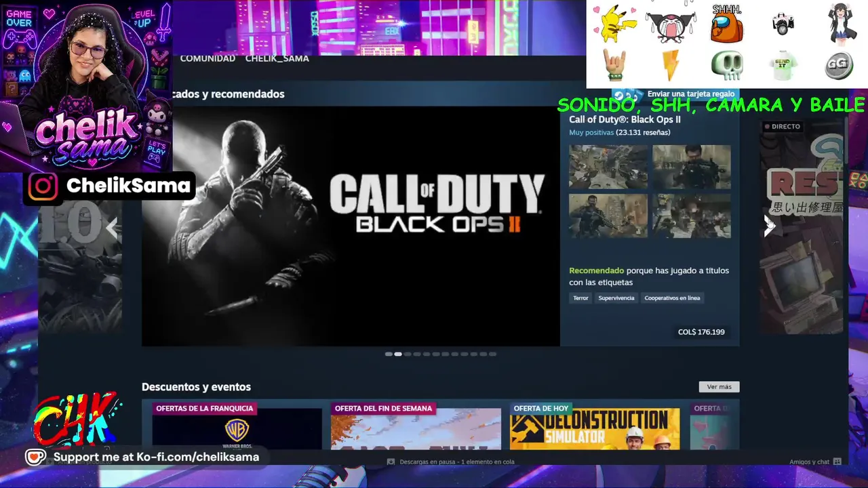View the top-right Black Ops II screenshot
The width and height of the screenshot is (868, 488).
(692, 167)
